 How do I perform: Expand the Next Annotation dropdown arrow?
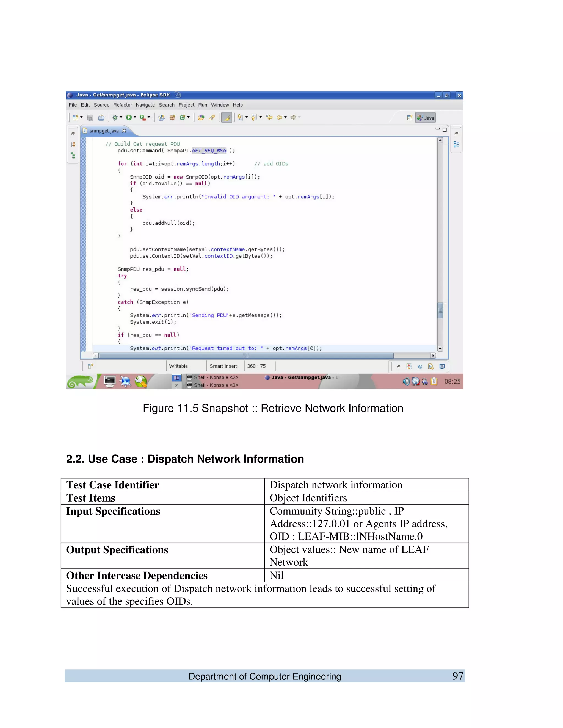[x=247, y=117]
